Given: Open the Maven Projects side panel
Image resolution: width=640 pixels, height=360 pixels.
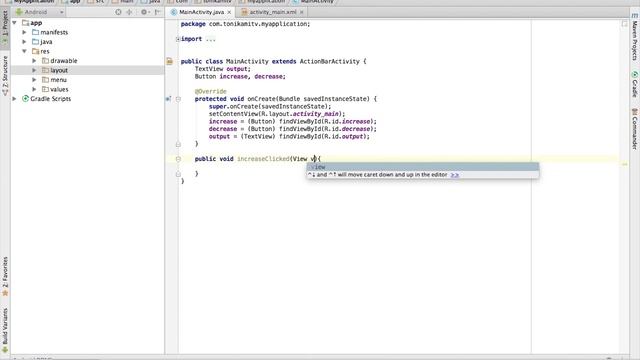Looking at the screenshot, I should (635, 38).
